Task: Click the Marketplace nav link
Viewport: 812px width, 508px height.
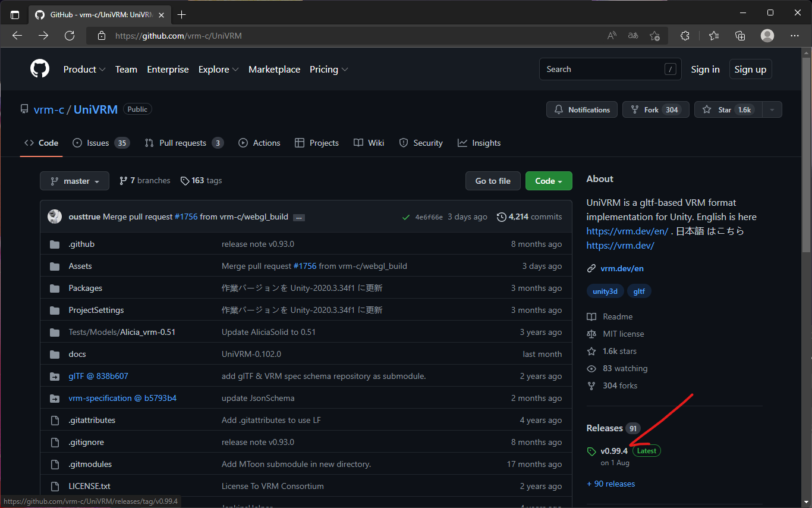Action: tap(274, 70)
